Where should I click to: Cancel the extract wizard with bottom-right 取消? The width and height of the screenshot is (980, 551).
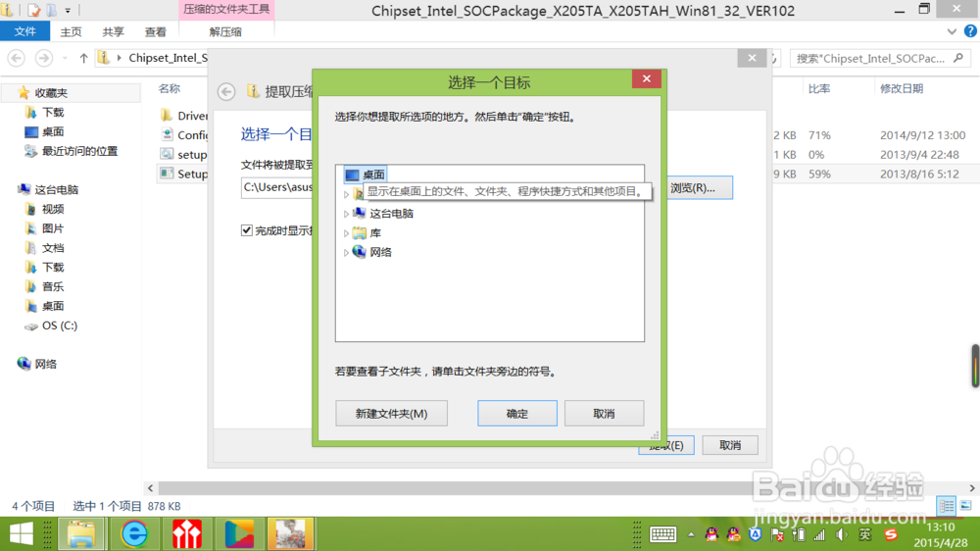point(730,445)
